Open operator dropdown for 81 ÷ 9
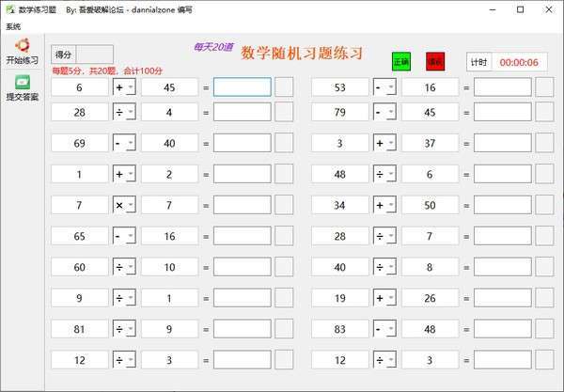This screenshot has height=392, width=564. coord(124,329)
